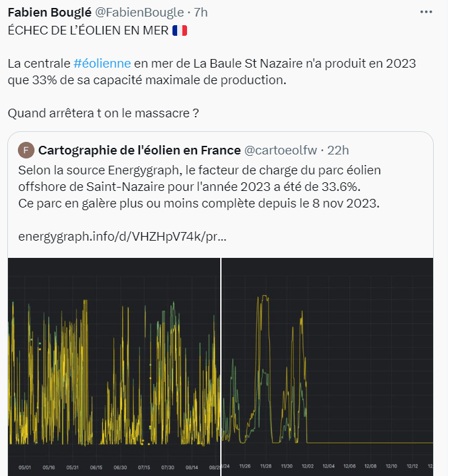Click the 11/28 date label on right chart
Viewport: 453px width, 476px height.
click(x=266, y=467)
